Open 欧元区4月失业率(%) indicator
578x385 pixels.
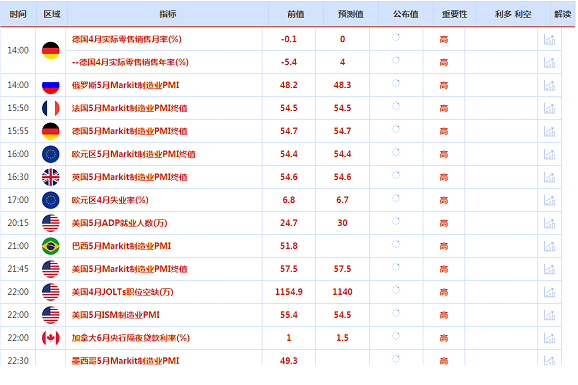point(110,200)
